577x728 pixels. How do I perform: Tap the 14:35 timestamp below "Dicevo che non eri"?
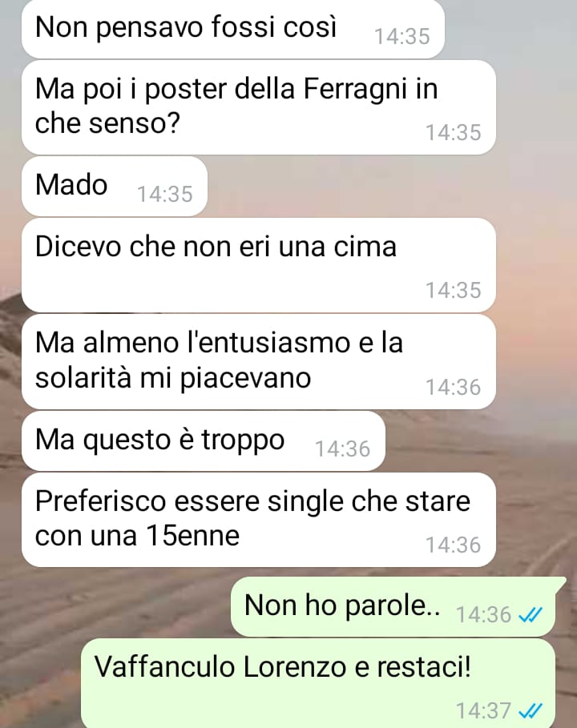point(454,291)
